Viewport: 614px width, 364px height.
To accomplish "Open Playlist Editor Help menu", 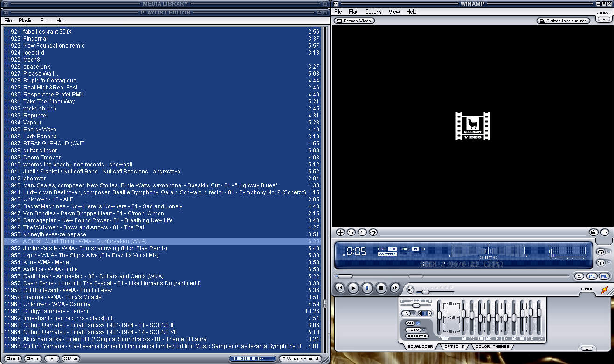I will point(62,21).
